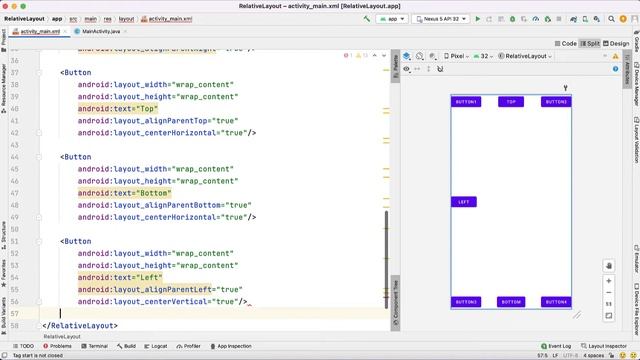This screenshot has height=360, width=640.
Task: Click the orange IDE updates icon
Action: (623, 19)
